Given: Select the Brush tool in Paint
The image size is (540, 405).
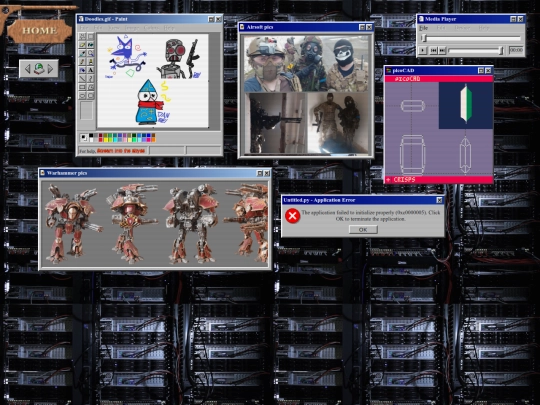Looking at the screenshot, I should [91, 62].
